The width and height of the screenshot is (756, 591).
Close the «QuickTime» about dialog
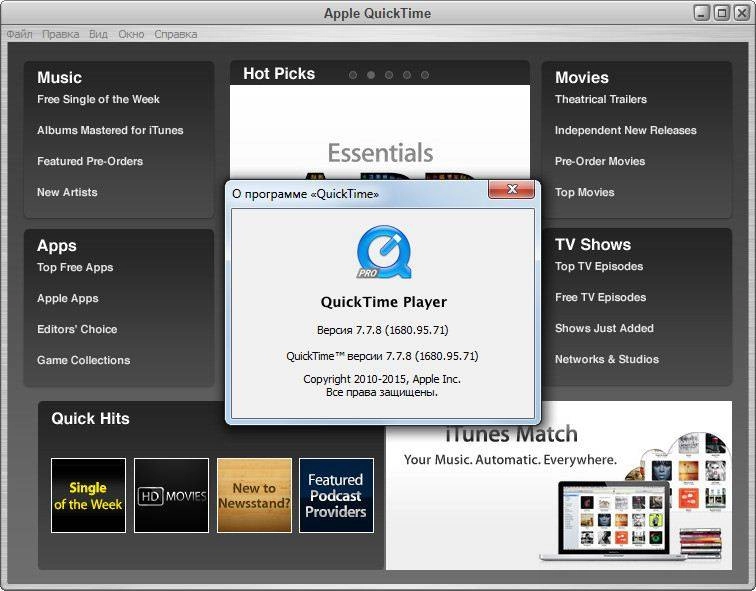click(512, 189)
